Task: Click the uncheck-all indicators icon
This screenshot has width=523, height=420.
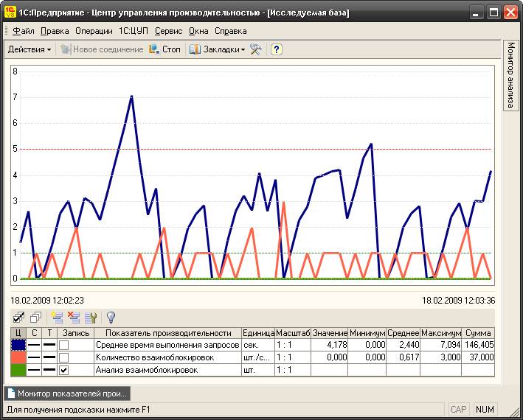Action: (x=35, y=318)
